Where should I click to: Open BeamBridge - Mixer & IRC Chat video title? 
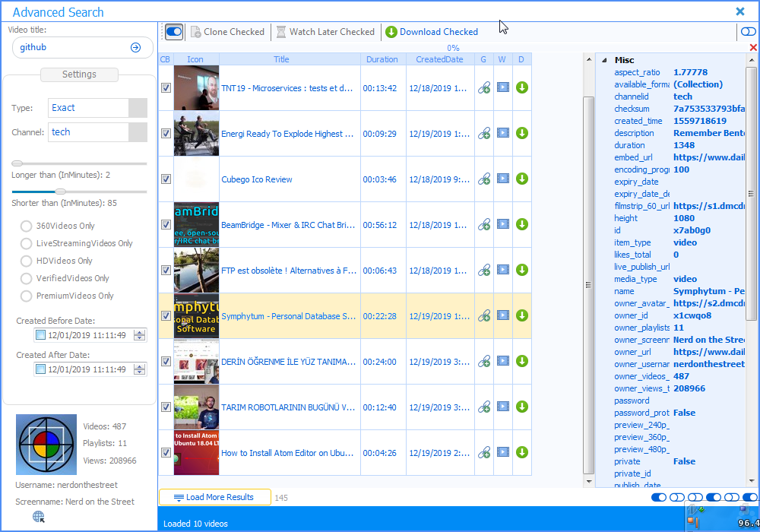288,225
